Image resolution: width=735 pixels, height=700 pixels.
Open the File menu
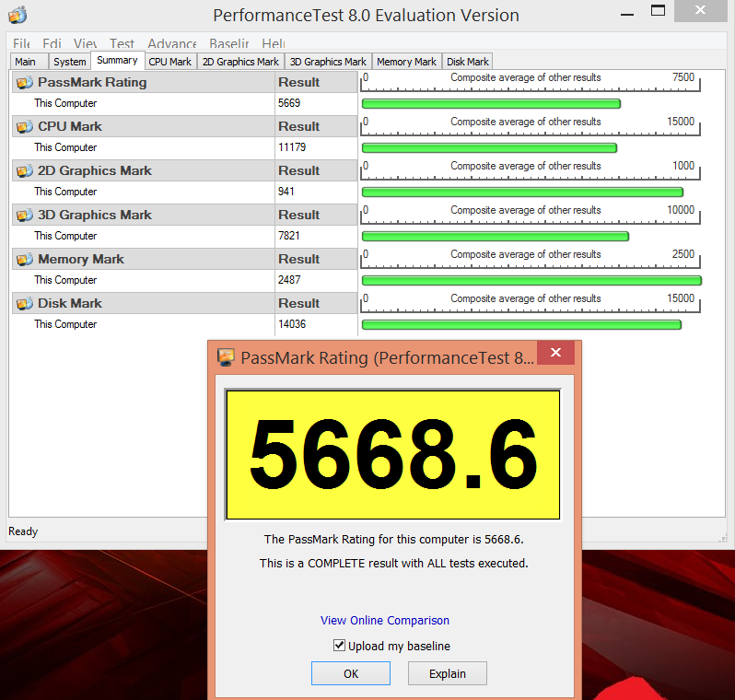click(x=21, y=43)
